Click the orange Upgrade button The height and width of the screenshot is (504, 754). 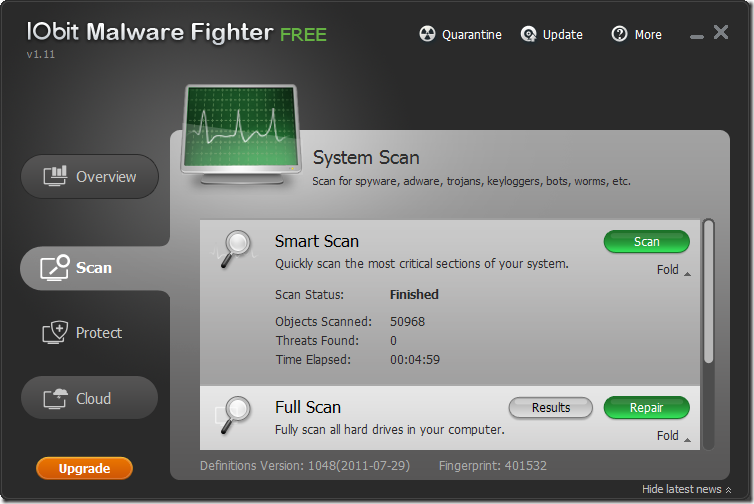tap(84, 468)
